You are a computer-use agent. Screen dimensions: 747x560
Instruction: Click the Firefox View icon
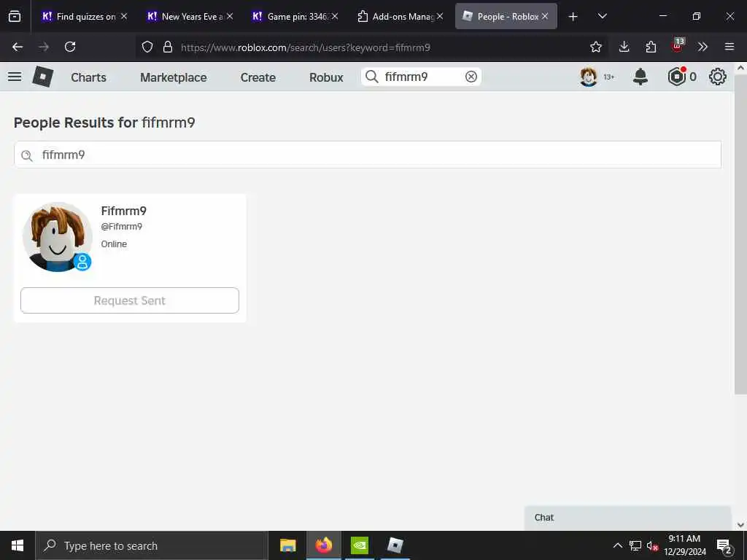15,16
